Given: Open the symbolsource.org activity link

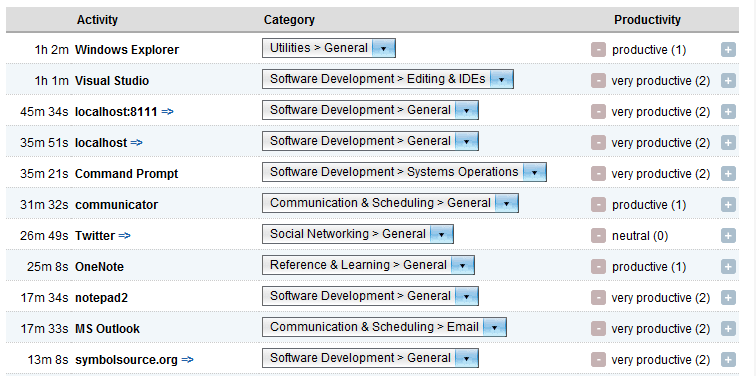Looking at the screenshot, I should (x=126, y=360).
